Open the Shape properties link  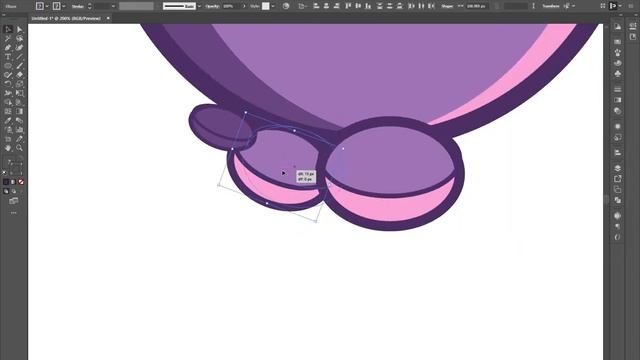[x=447, y=6]
